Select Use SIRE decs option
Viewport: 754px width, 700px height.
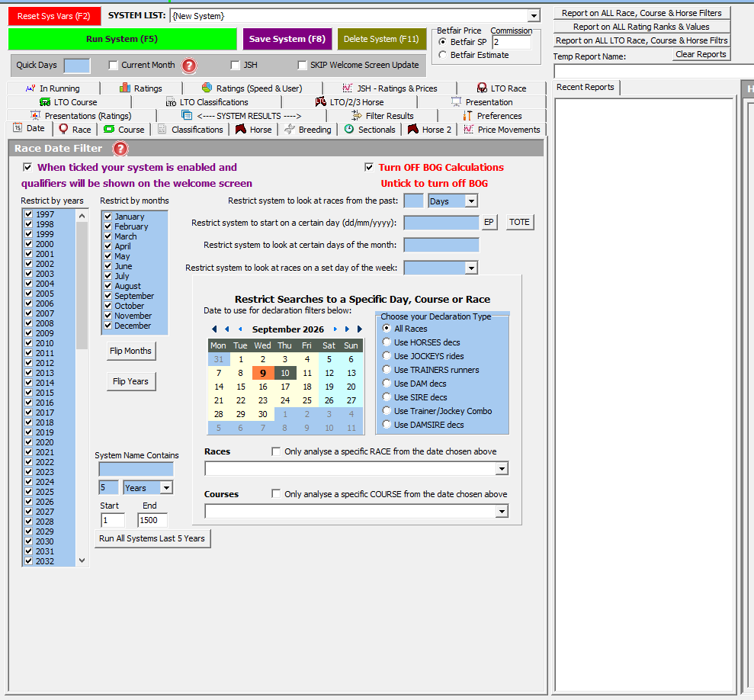pos(387,397)
